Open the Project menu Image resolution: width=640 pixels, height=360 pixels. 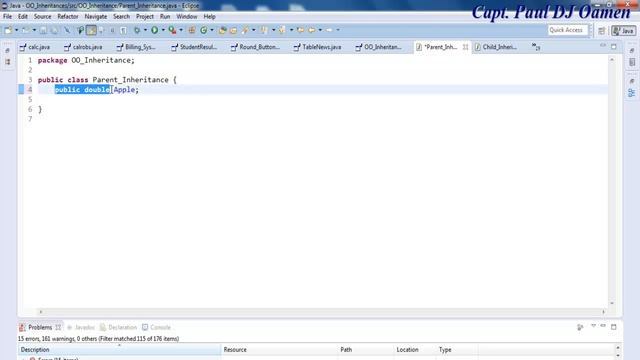pos(145,17)
